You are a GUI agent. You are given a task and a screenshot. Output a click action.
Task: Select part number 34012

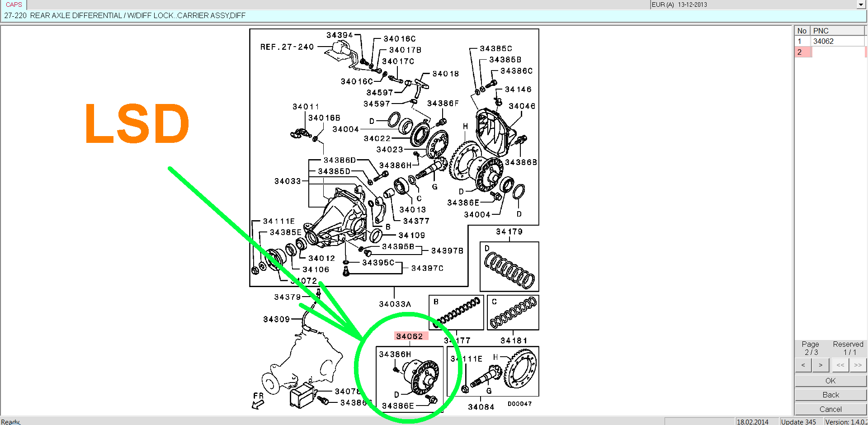click(321, 259)
